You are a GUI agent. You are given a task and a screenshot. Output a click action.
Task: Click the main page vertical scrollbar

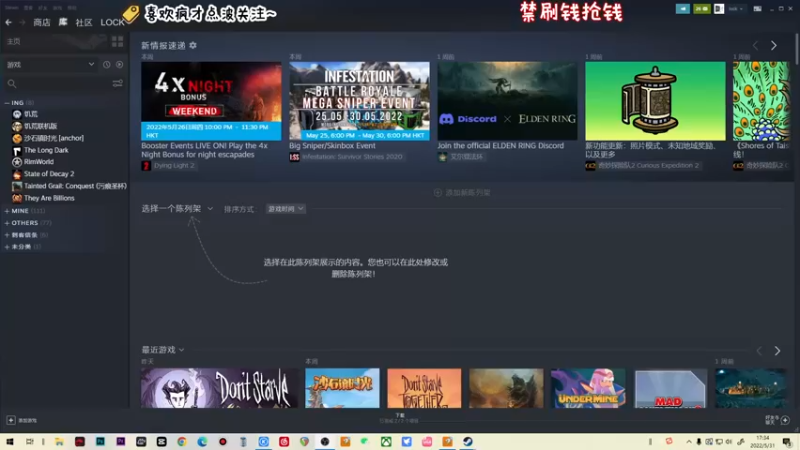796,50
